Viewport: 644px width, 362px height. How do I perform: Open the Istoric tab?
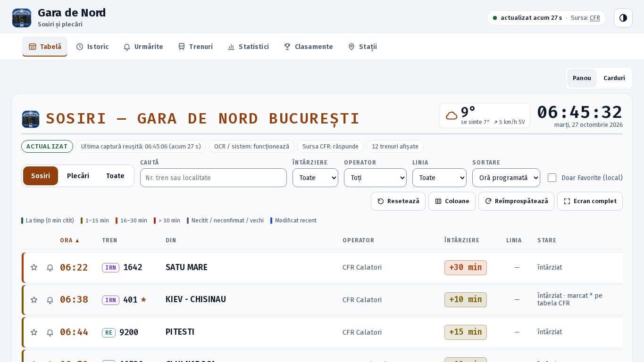pos(92,47)
